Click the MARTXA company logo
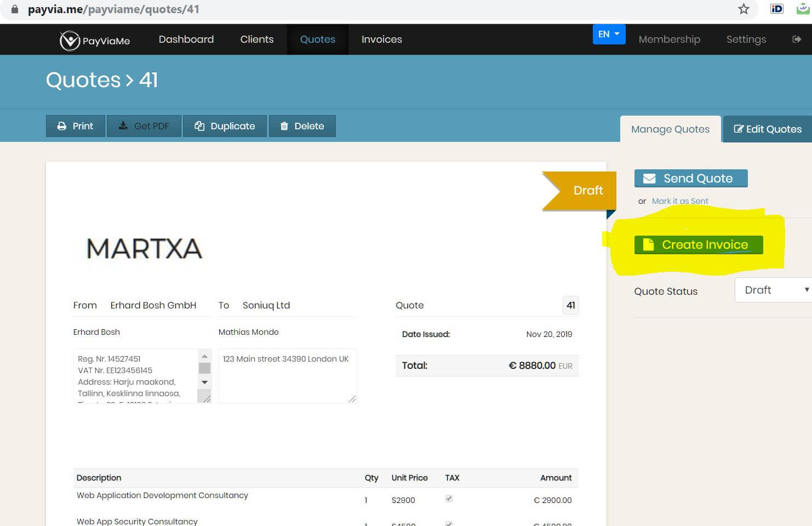Viewport: 812px width, 526px height. tap(145, 248)
